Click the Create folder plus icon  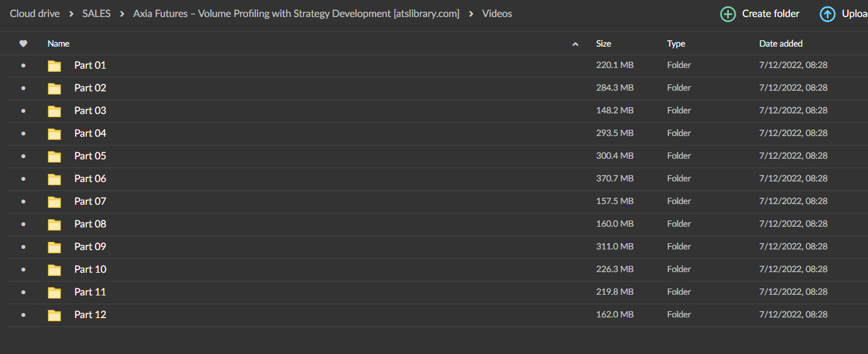click(728, 14)
